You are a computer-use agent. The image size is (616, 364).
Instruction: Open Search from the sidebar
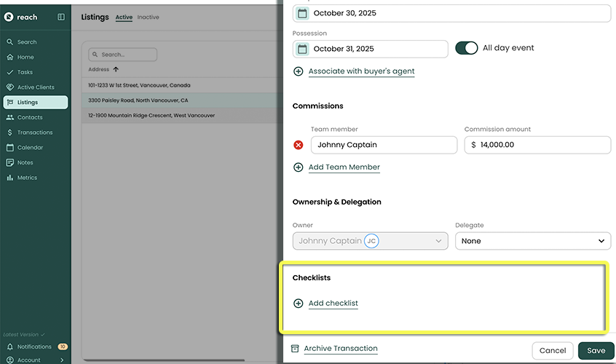pyautogui.click(x=27, y=42)
